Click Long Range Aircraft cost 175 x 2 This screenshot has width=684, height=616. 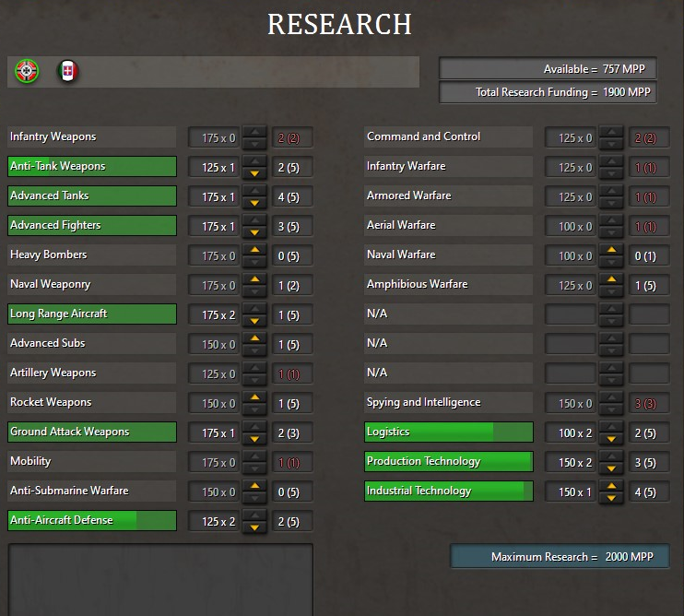(x=215, y=314)
